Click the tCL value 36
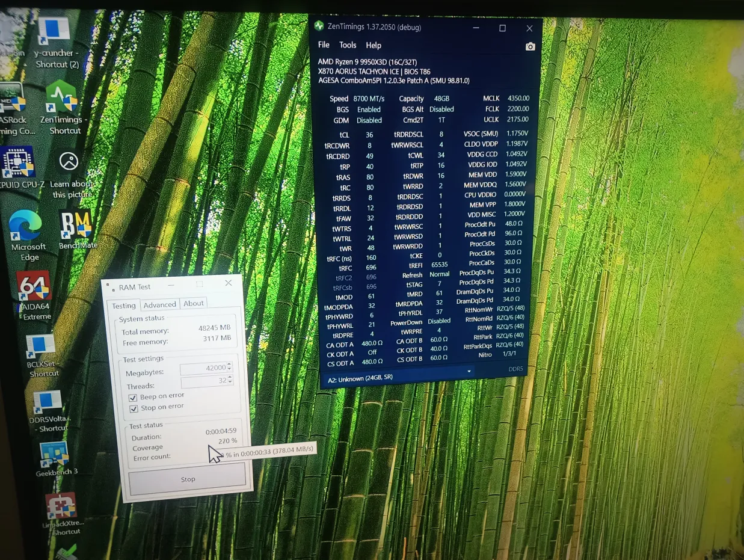This screenshot has width=744, height=560. pyautogui.click(x=369, y=135)
